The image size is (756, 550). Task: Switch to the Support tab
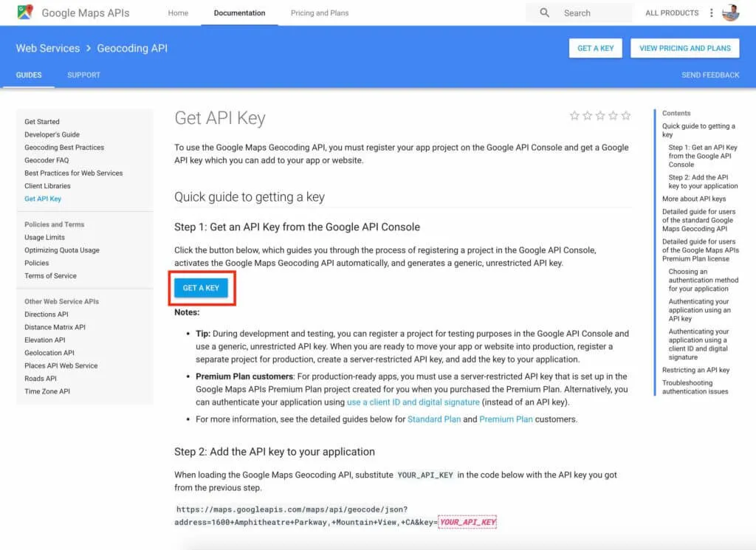click(84, 75)
